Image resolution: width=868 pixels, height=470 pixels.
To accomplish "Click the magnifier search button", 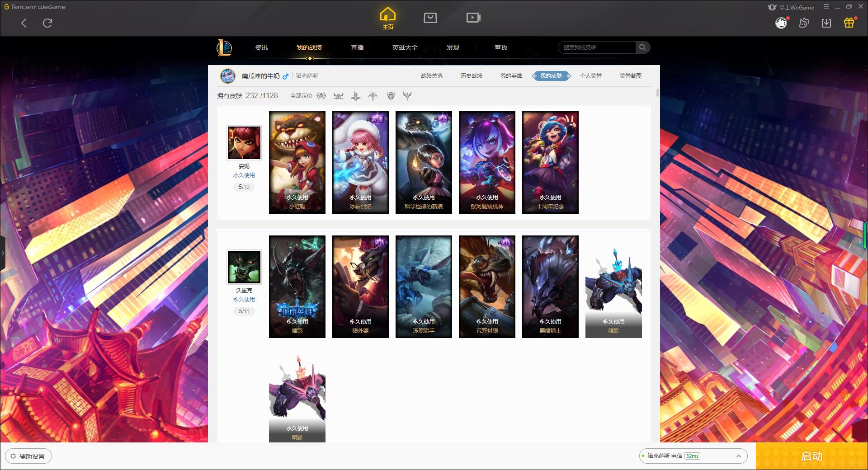I will tap(642, 47).
